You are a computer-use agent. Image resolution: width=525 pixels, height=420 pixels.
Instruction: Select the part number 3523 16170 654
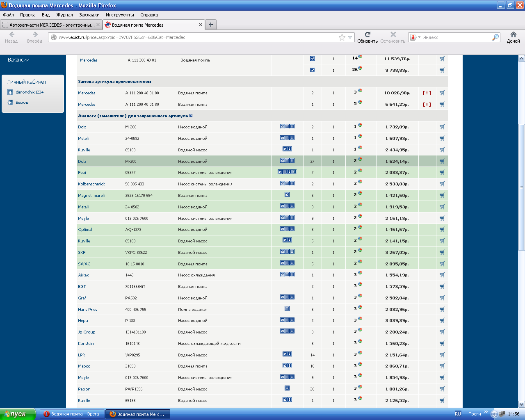coord(139,195)
